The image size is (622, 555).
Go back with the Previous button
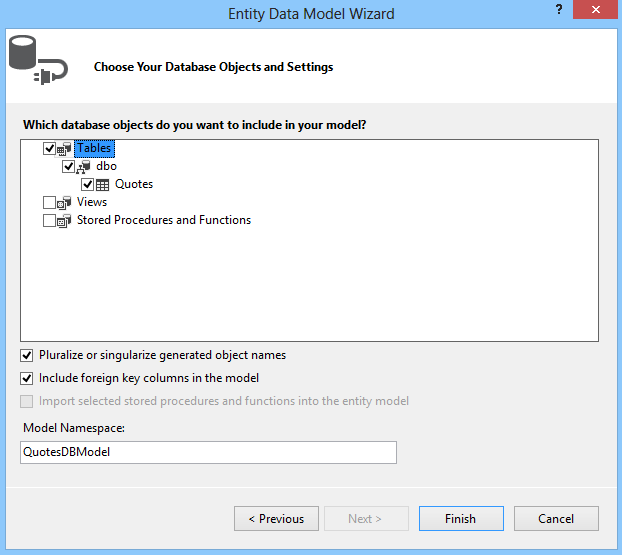coord(276,519)
